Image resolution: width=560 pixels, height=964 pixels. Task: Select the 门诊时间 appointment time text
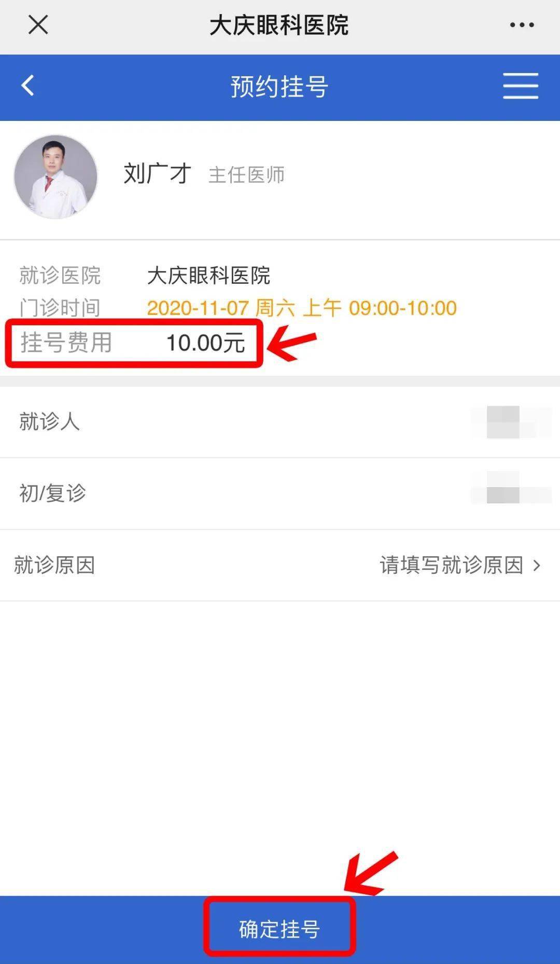pyautogui.click(x=302, y=308)
